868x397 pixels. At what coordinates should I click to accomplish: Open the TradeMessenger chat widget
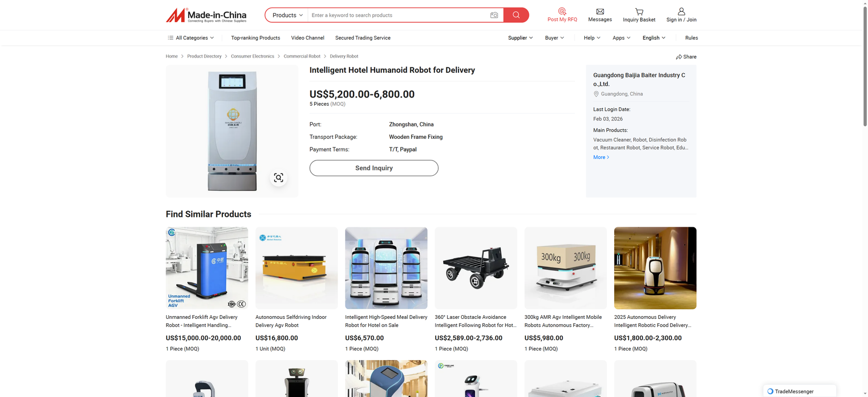point(799,391)
